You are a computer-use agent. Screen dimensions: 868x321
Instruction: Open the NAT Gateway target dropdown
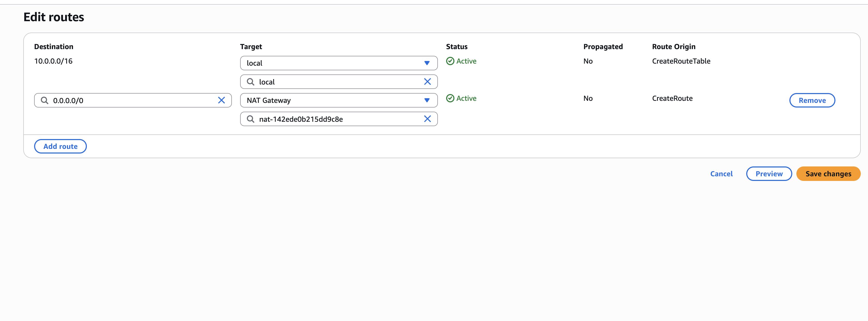coord(339,100)
